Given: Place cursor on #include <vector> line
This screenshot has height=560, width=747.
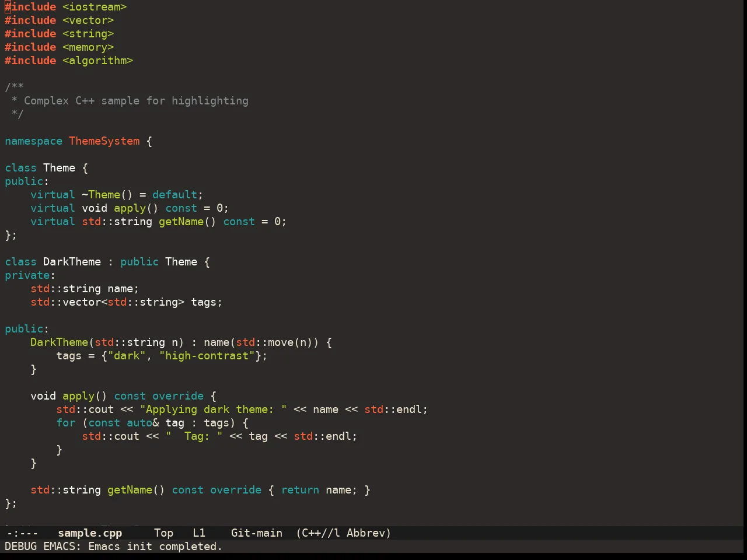Looking at the screenshot, I should pos(60,20).
